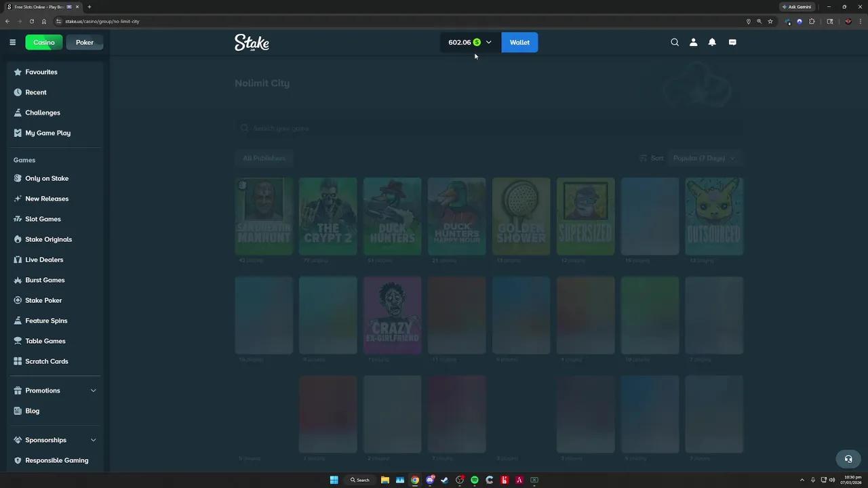Image resolution: width=868 pixels, height=488 pixels.
Task: Click the Stake logo
Action: [252, 43]
